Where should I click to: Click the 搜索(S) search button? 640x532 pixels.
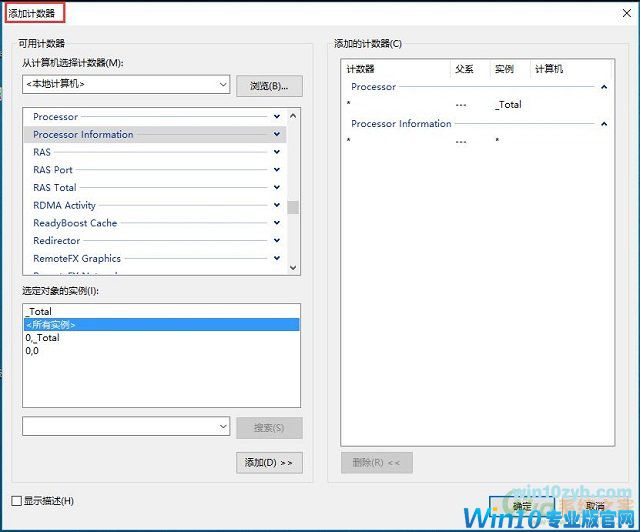point(269,428)
